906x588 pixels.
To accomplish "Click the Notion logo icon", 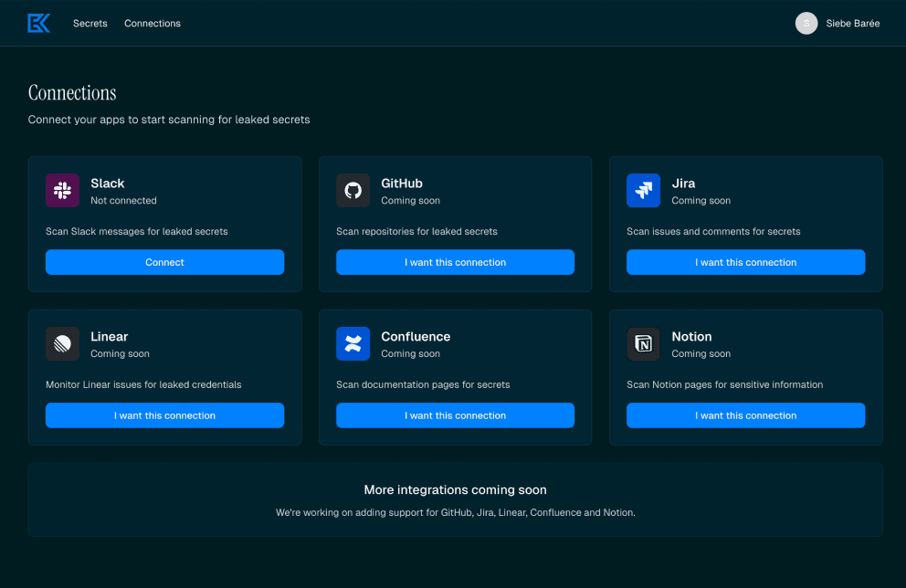I will 643,344.
